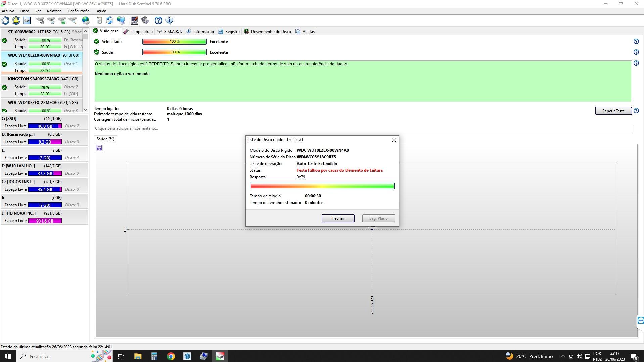Open the Task View taskbar icon
This screenshot has width=644, height=362.
(x=121, y=356)
